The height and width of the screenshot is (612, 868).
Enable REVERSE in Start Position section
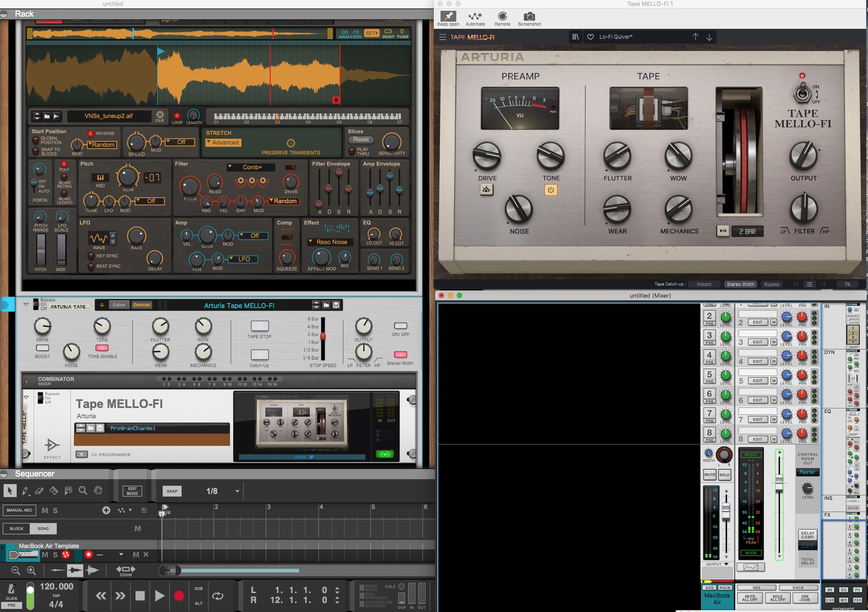[90, 134]
